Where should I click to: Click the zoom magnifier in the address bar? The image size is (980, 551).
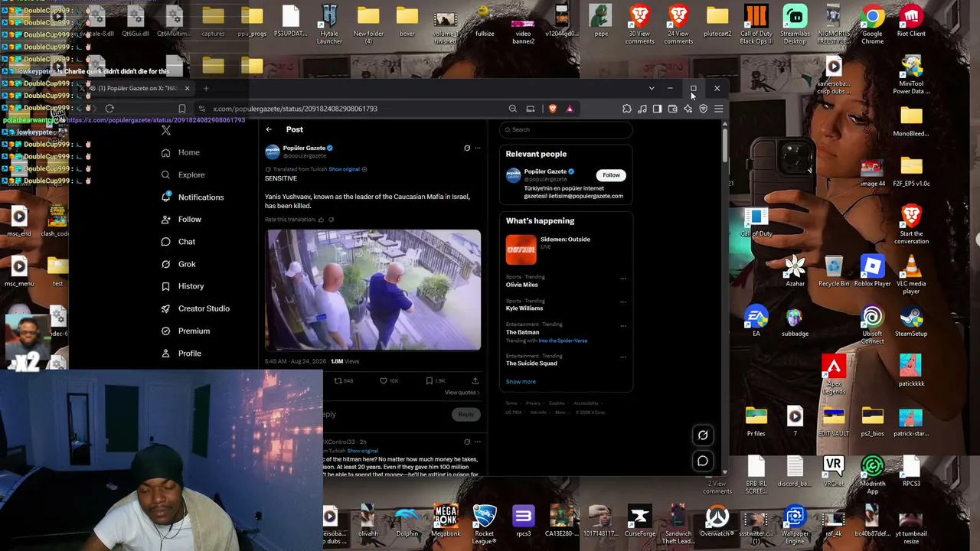click(513, 109)
